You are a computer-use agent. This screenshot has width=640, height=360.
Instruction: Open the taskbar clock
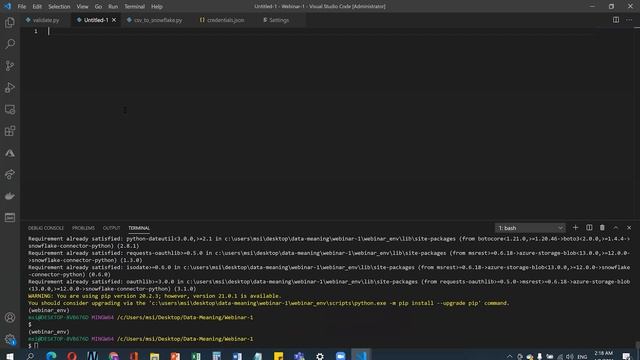(x=604, y=356)
